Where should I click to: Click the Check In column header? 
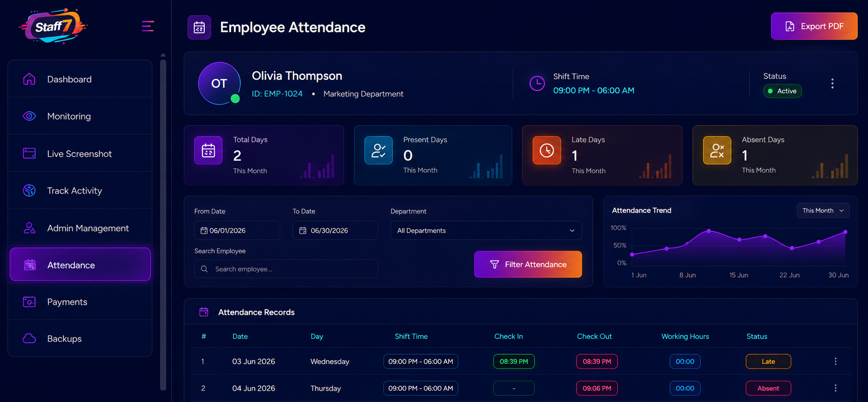click(508, 336)
